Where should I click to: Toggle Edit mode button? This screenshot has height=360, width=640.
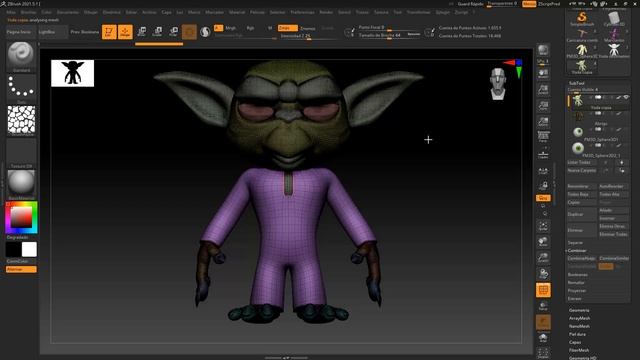109,32
